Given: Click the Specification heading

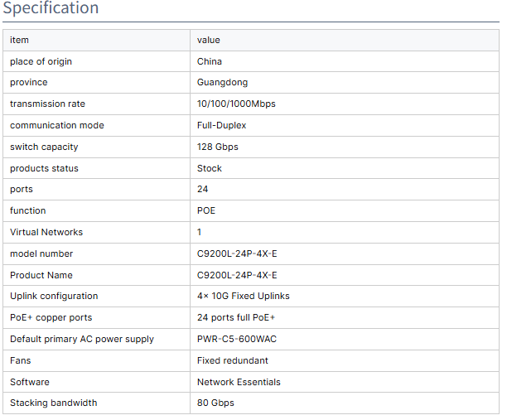Looking at the screenshot, I should [x=51, y=9].
